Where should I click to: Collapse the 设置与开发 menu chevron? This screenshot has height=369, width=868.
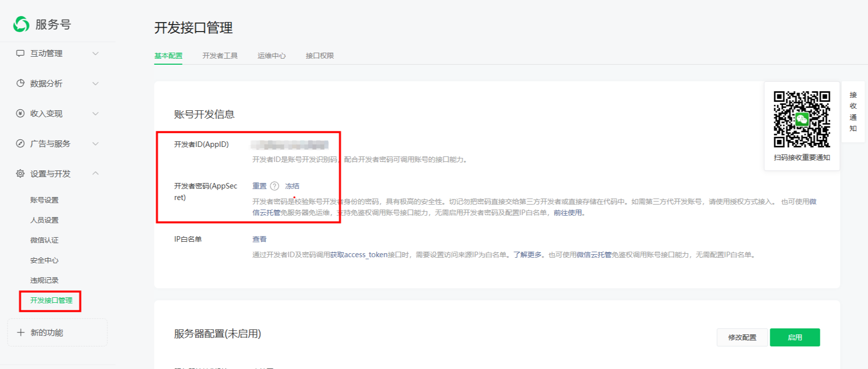pyautogui.click(x=95, y=173)
